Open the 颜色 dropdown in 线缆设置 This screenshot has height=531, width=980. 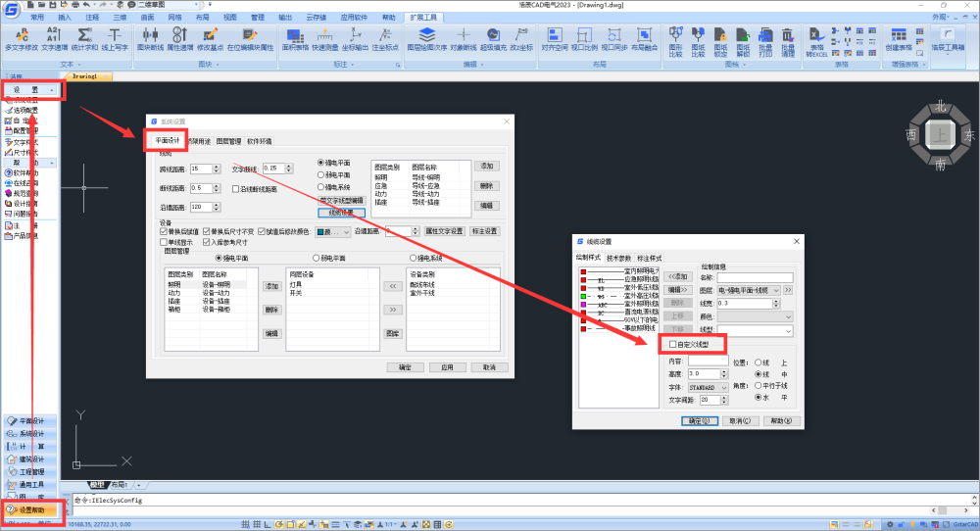pyautogui.click(x=755, y=316)
